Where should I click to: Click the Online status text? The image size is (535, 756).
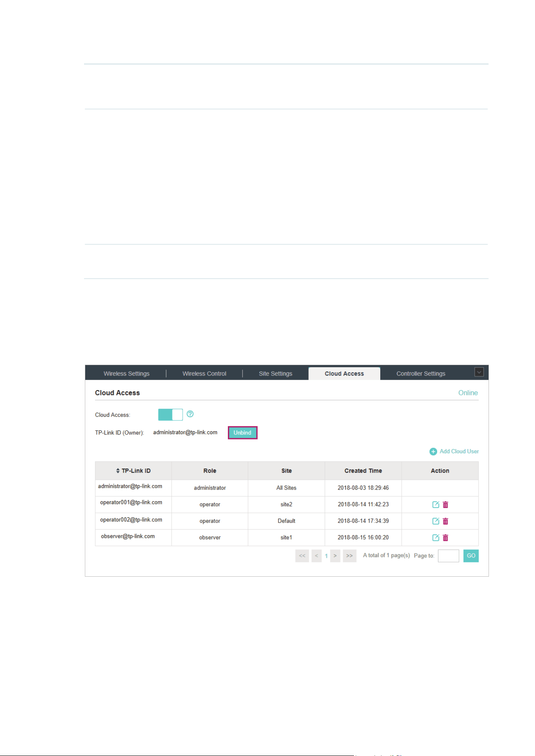coord(468,393)
